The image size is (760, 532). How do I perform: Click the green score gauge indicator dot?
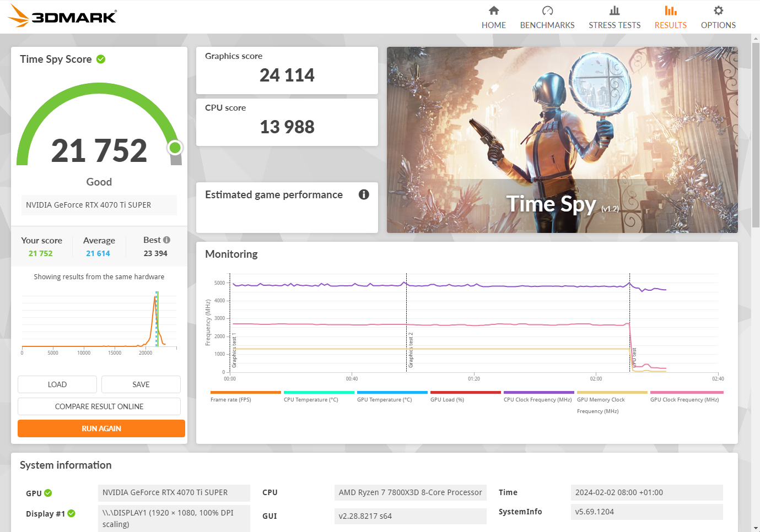[x=175, y=148]
